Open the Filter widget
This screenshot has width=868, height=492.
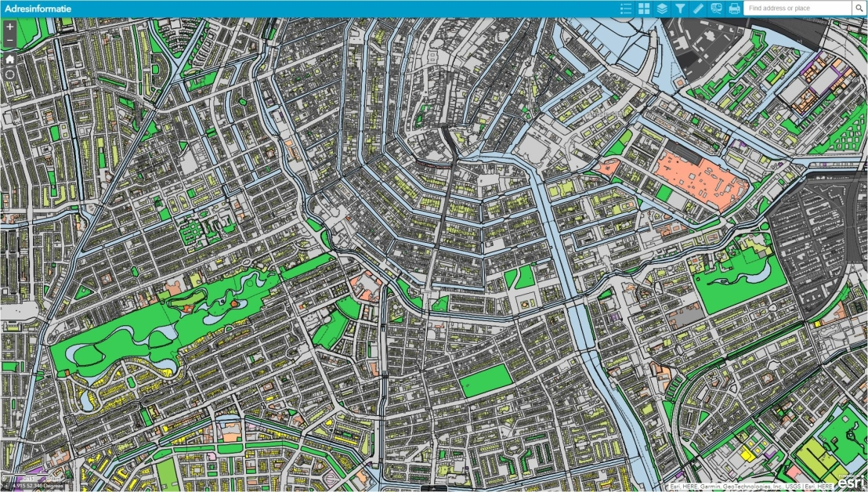coord(680,8)
